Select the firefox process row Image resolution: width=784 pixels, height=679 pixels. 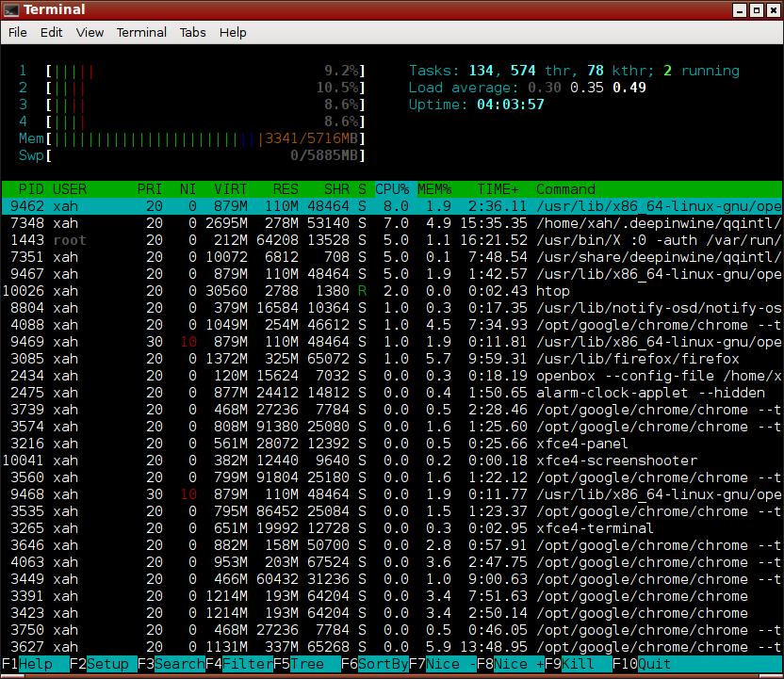[392, 359]
